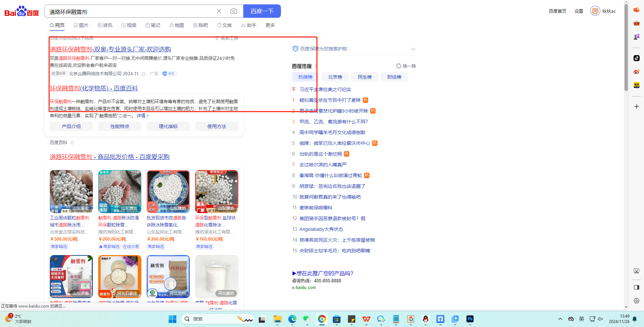The height and width of the screenshot is (327, 644).
Task: Open the 设置 link in the header
Action: coord(579,11)
